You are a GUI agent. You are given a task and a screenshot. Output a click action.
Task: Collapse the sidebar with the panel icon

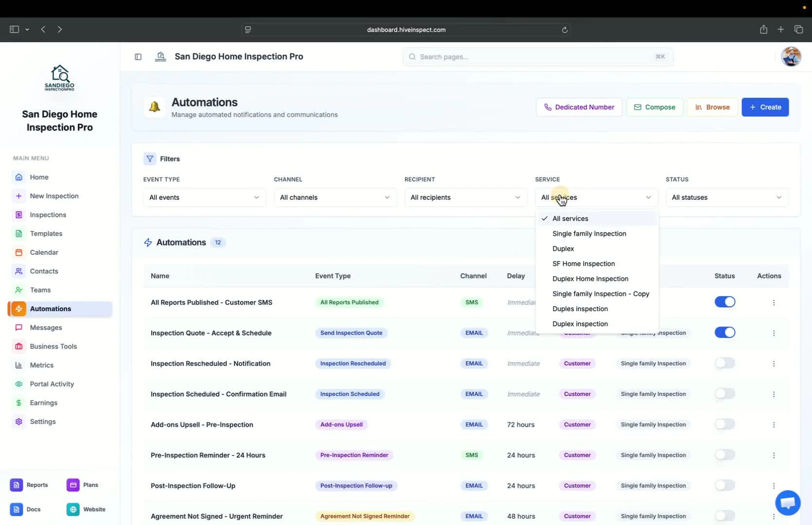coord(138,57)
